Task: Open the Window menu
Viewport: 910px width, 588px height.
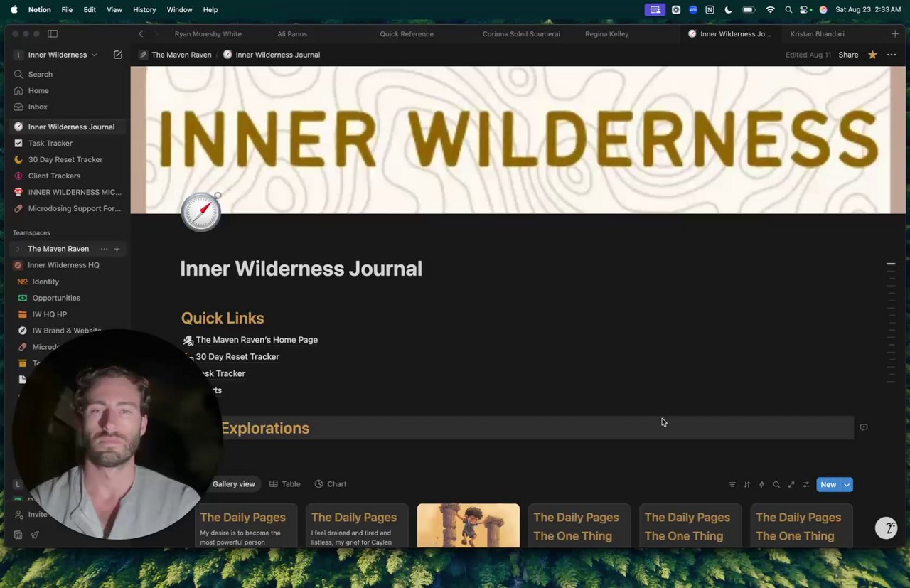Action: pyautogui.click(x=179, y=10)
